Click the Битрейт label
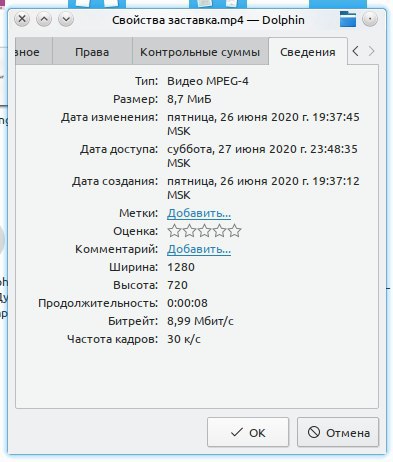Viewport: 393px width, 462px height. (133, 321)
